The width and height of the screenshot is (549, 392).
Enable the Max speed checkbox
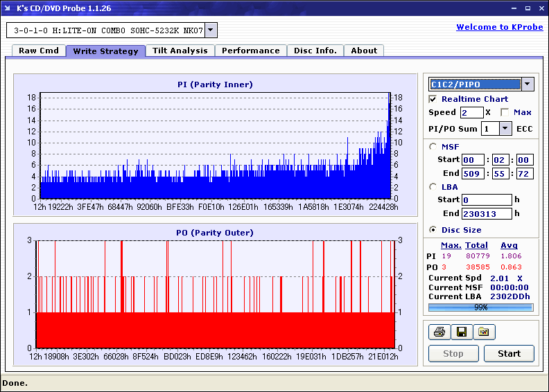(x=505, y=113)
